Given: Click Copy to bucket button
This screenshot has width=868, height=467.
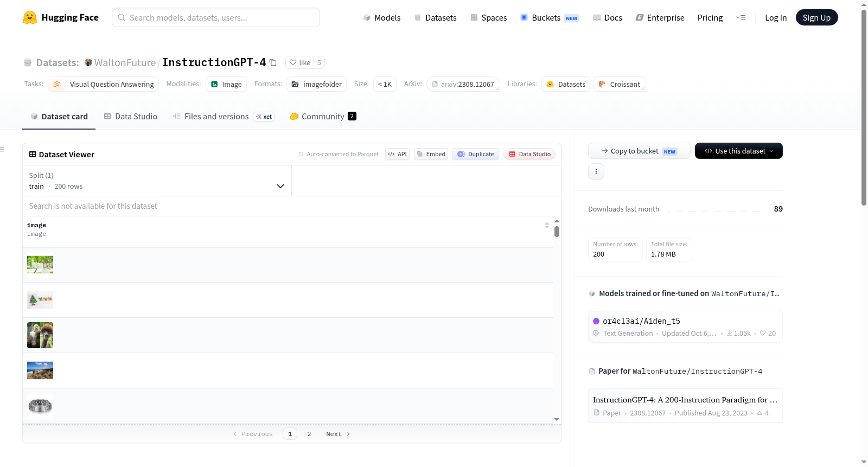Looking at the screenshot, I should tap(639, 151).
